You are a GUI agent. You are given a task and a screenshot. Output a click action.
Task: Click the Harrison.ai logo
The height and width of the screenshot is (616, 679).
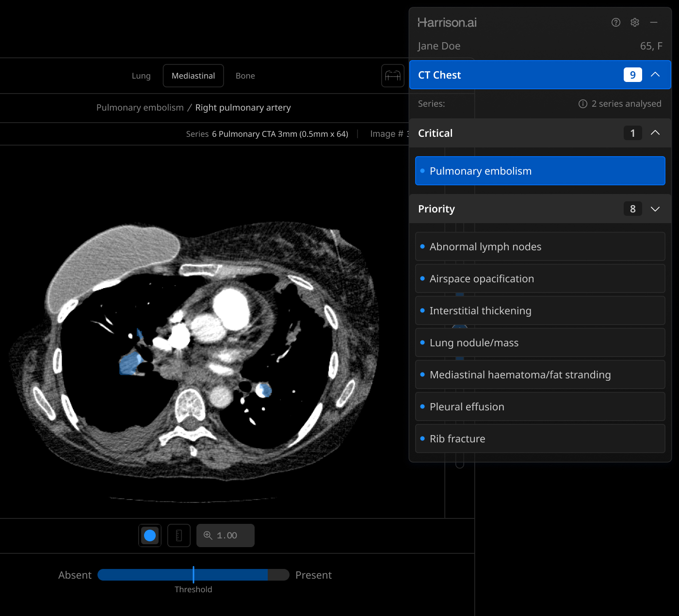pyautogui.click(x=447, y=22)
